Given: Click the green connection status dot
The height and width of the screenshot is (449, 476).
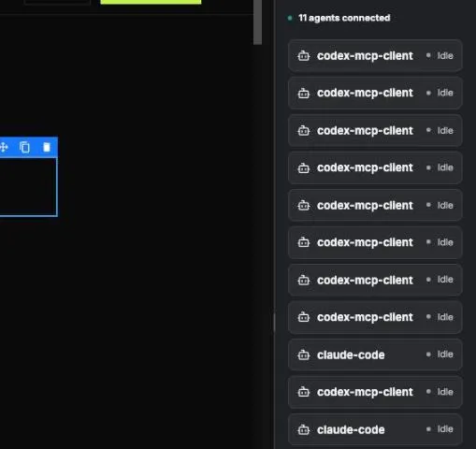Looking at the screenshot, I should [290, 18].
